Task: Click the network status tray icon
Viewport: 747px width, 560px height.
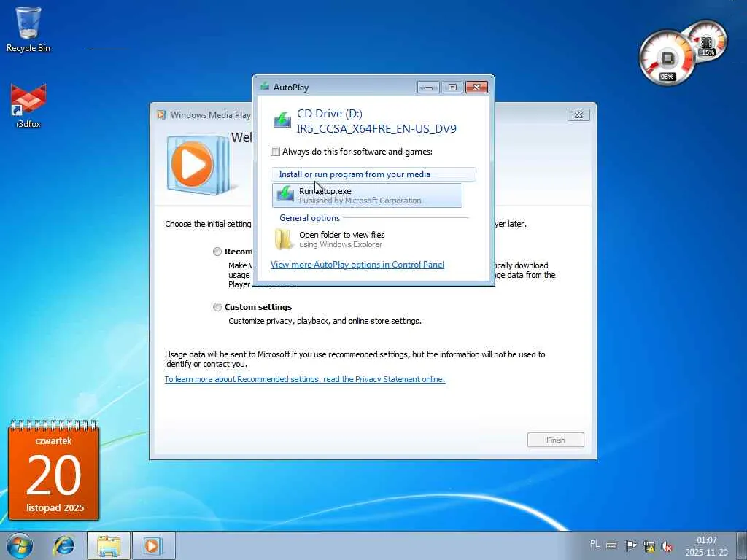Action: [x=649, y=545]
